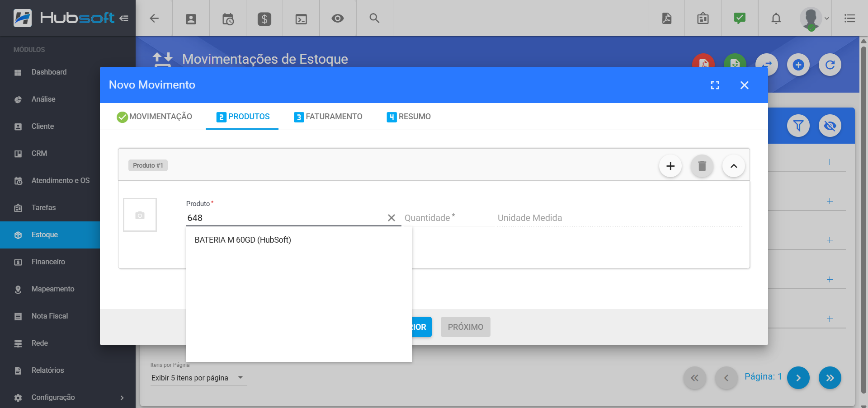Add another product with plus icon
Viewport: 868px width, 408px height.
pyautogui.click(x=670, y=166)
